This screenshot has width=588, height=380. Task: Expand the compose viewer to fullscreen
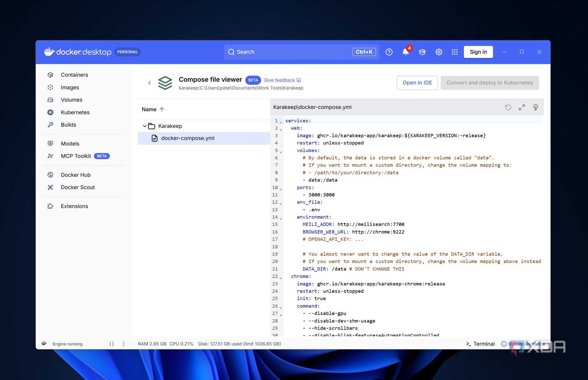(522, 107)
